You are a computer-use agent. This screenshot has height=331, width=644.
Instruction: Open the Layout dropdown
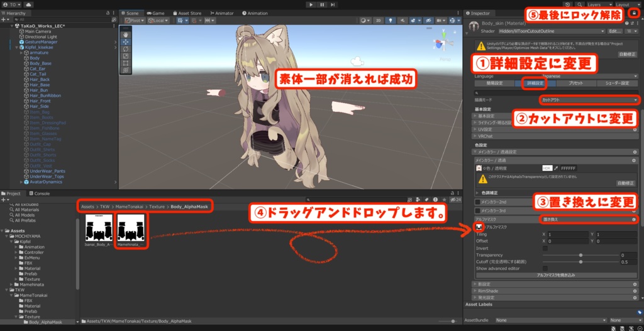[x=628, y=4]
